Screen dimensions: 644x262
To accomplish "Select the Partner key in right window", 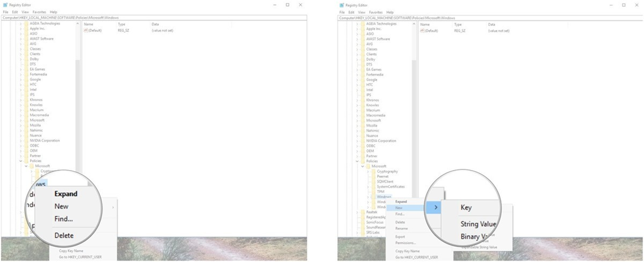I will 372,156.
